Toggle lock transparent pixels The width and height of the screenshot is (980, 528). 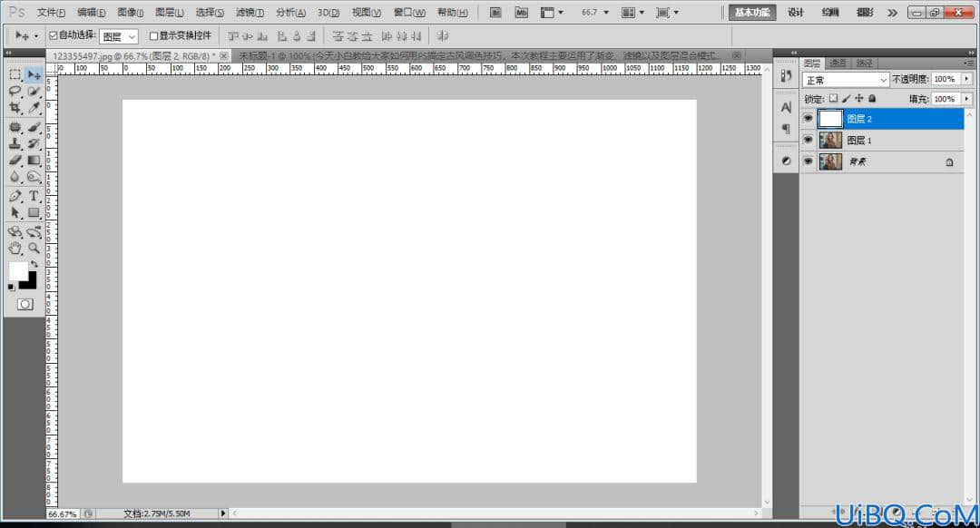click(x=833, y=99)
